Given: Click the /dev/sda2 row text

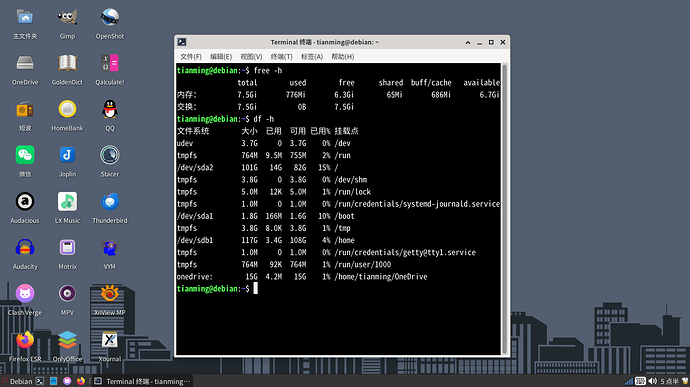Looking at the screenshot, I should [257, 168].
